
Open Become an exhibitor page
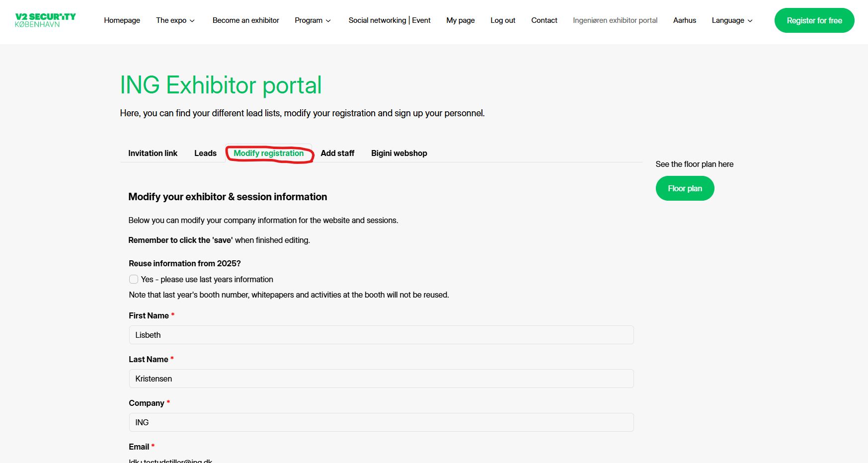[x=245, y=20]
